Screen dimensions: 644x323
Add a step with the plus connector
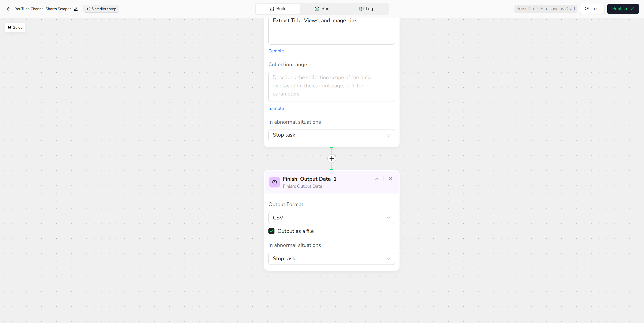[x=332, y=158]
